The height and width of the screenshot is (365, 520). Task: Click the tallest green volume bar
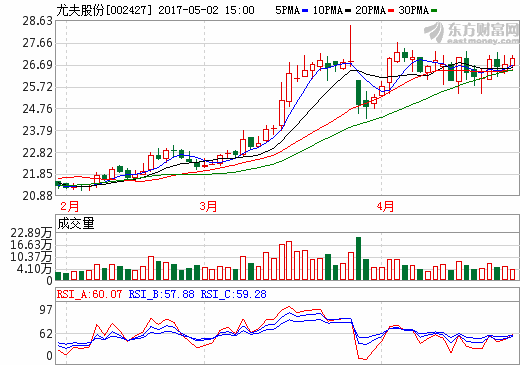tap(358, 258)
